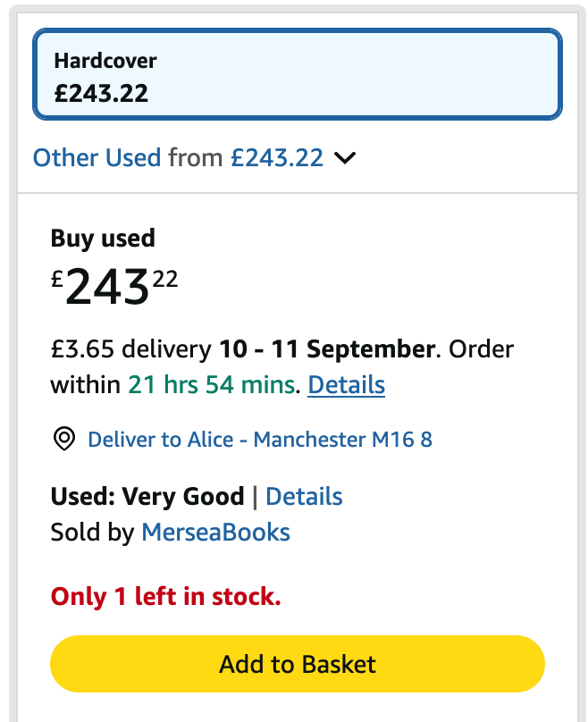
Task: Click the 'Buy used' heading
Action: [103, 239]
